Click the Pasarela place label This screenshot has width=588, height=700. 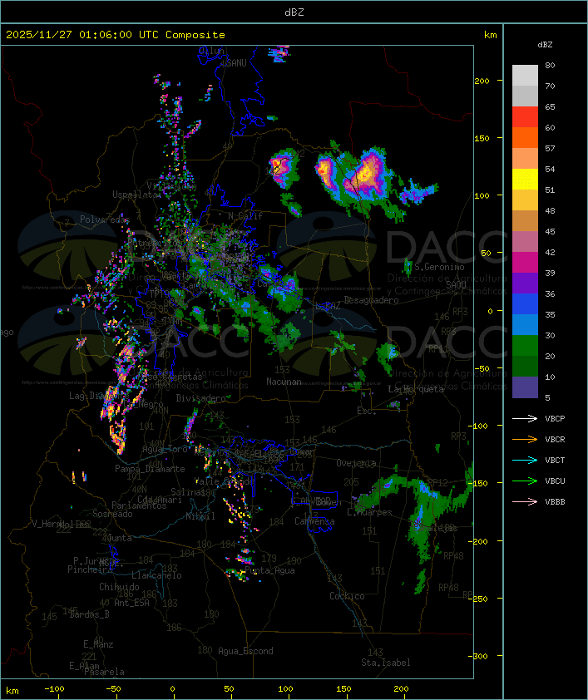pos(104,672)
